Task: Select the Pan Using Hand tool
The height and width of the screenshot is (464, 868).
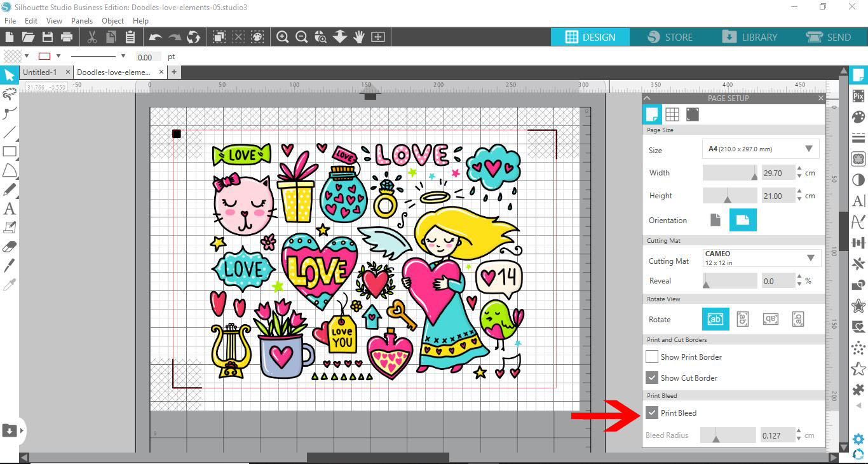Action: tap(359, 37)
